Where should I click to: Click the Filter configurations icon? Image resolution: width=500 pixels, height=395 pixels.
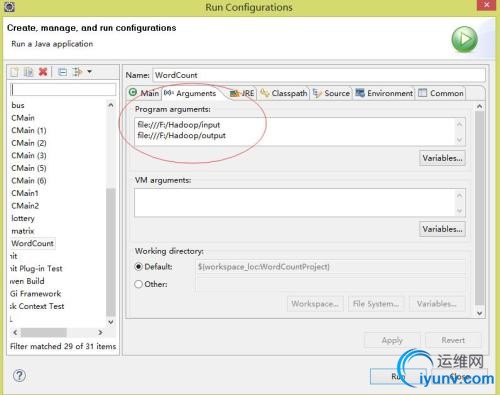(77, 72)
